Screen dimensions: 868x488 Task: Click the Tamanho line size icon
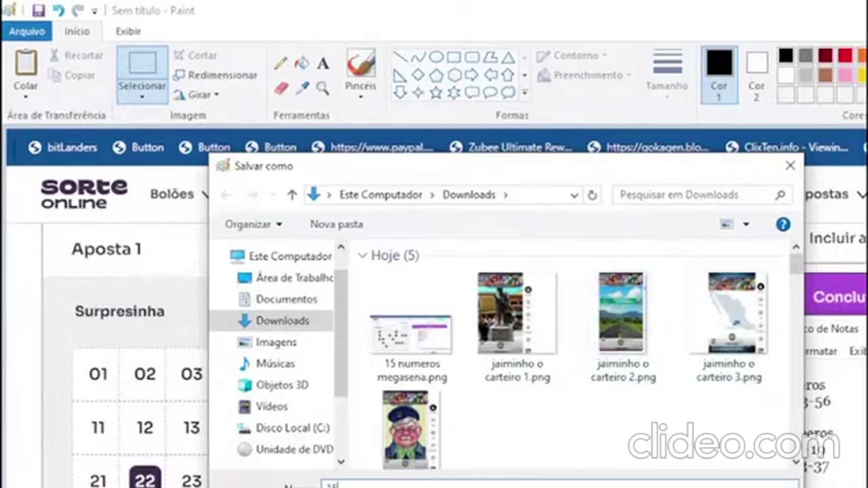667,62
